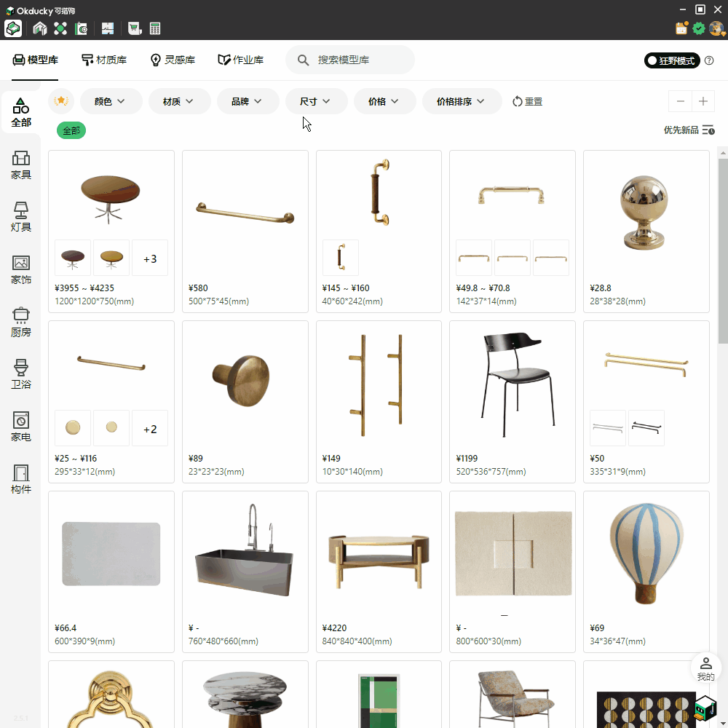The width and height of the screenshot is (728, 728).
Task: Expand the 颜色 filter dropdown
Action: coord(111,101)
